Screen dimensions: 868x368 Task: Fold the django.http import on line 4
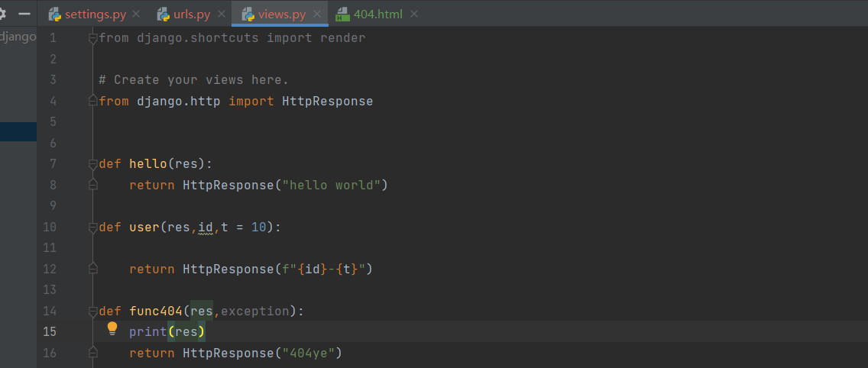click(x=93, y=102)
